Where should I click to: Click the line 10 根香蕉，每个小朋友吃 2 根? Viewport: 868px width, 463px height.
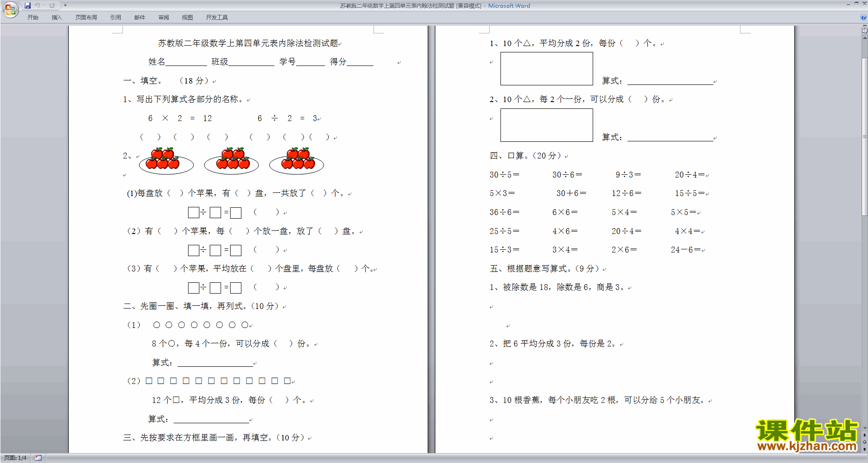click(598, 400)
